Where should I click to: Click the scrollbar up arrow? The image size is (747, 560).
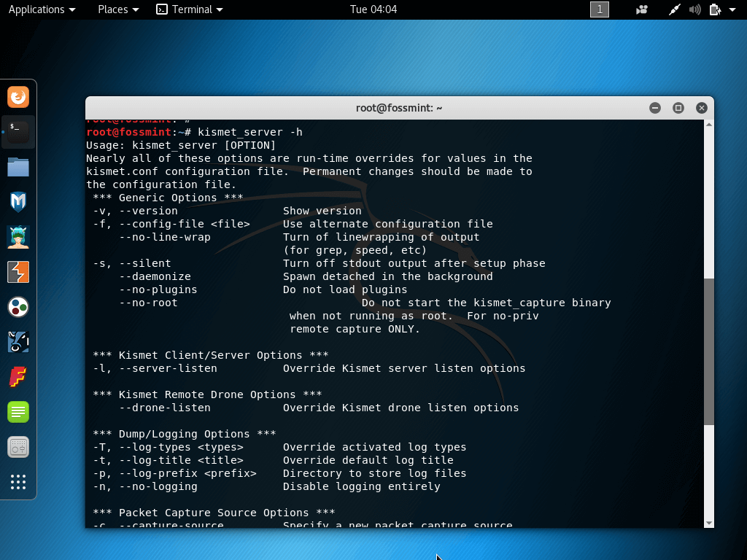coord(709,125)
